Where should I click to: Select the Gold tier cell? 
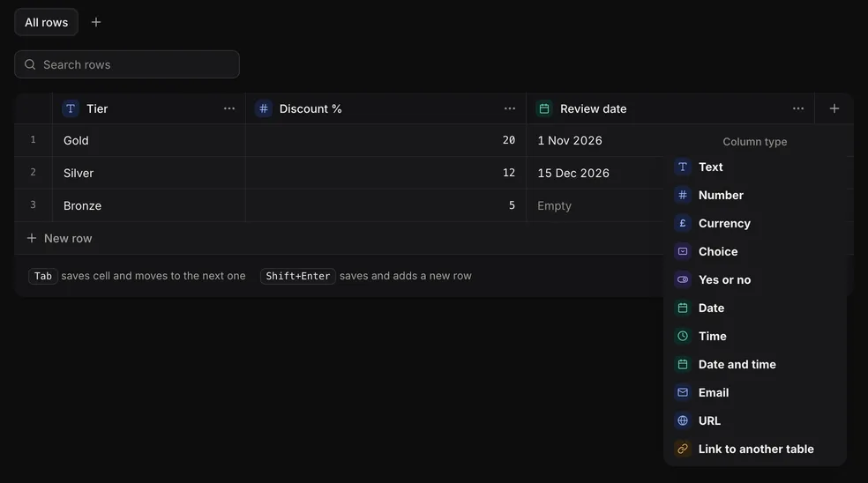[x=149, y=140]
